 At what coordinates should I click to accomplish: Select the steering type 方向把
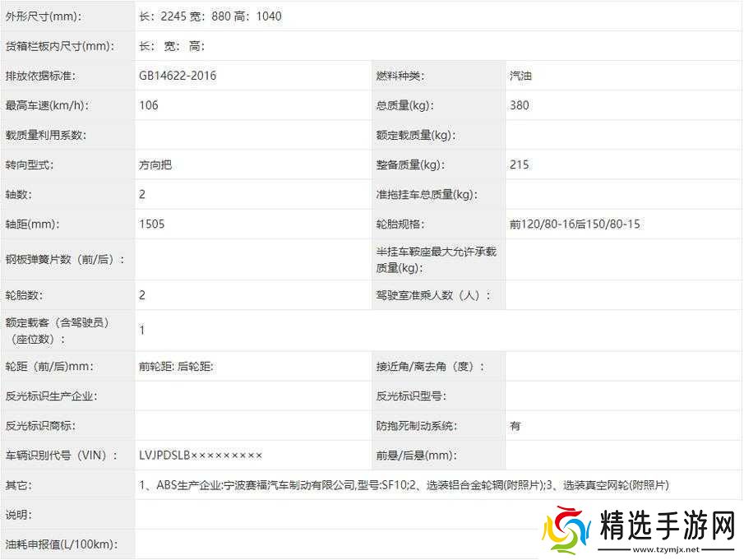click(156, 164)
